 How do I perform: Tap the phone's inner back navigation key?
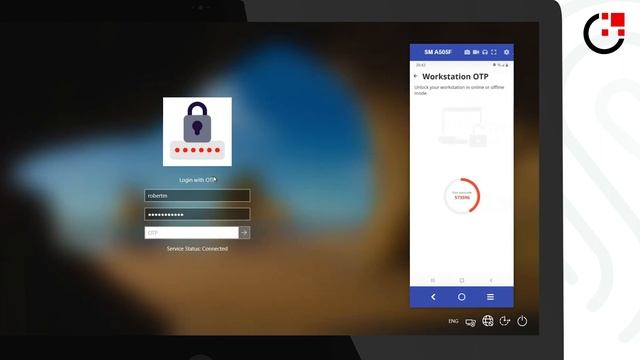coord(491,280)
